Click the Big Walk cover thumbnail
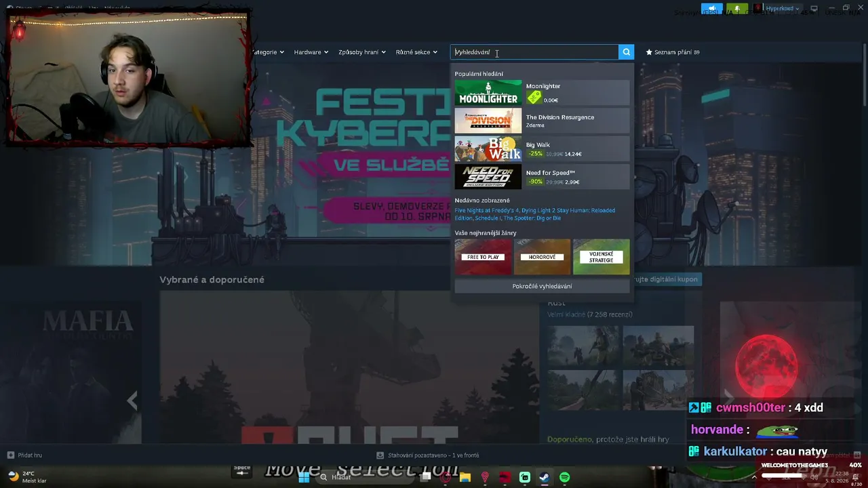 [488, 148]
